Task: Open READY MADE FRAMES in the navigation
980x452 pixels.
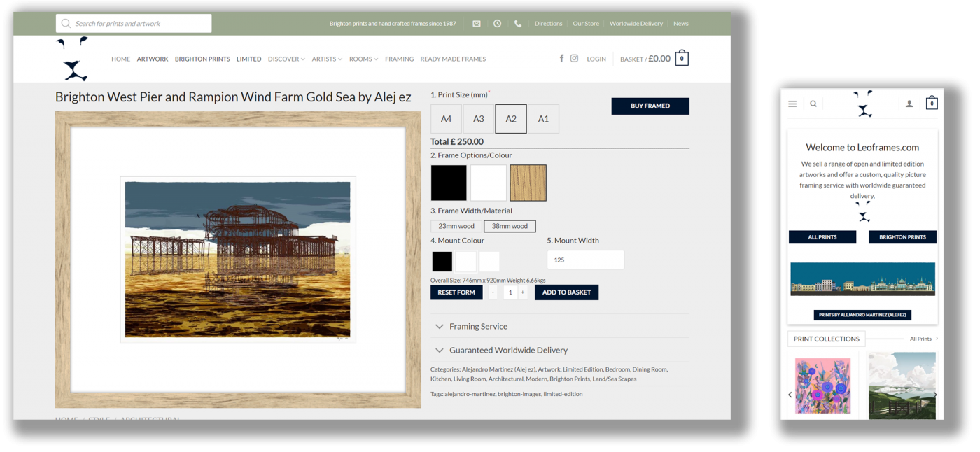Action: pyautogui.click(x=453, y=59)
